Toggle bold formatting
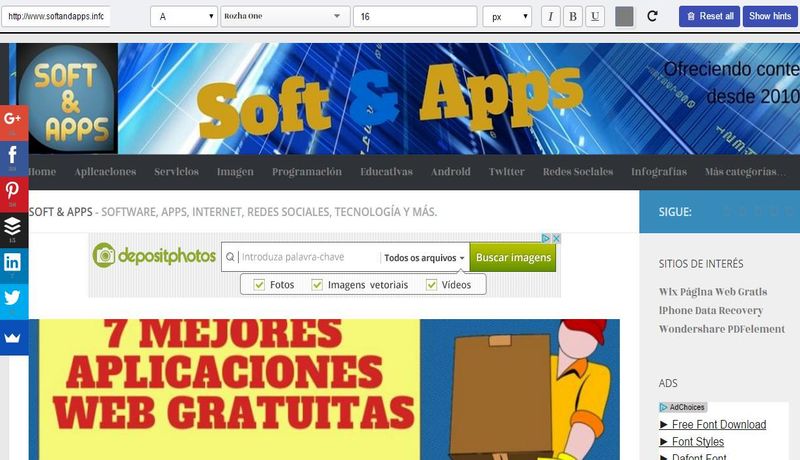This screenshot has width=800, height=460. [573, 17]
